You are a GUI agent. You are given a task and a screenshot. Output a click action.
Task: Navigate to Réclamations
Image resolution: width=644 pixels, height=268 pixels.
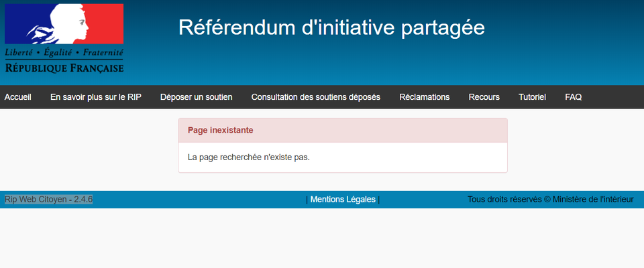(x=425, y=97)
